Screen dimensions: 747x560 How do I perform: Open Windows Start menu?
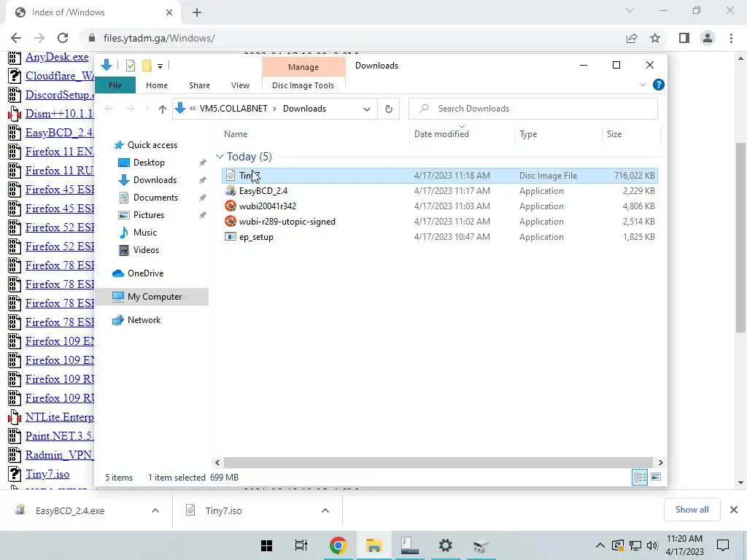[267, 545]
